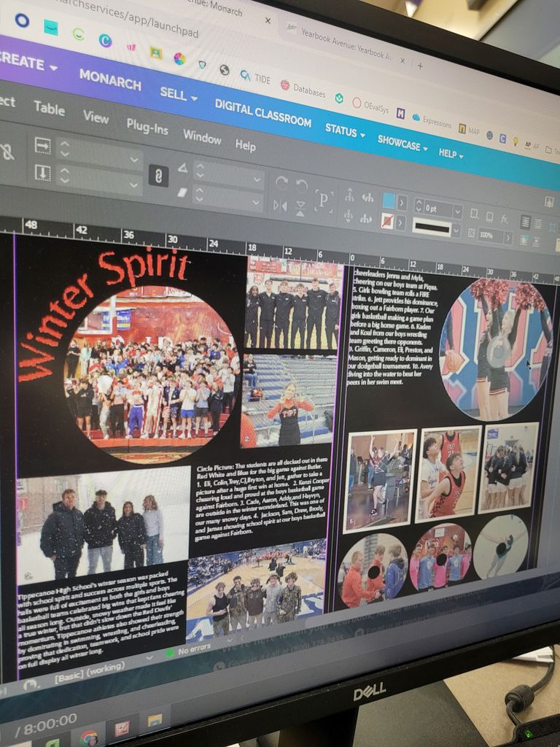This screenshot has height=747, width=560.
Task: Click the fx effects icon
Action: pos(504,218)
